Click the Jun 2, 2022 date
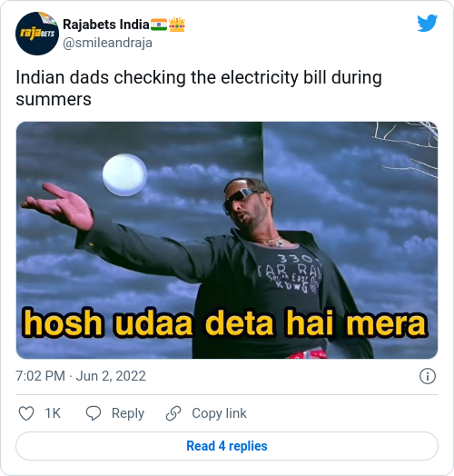The width and height of the screenshot is (454, 476). coord(111,376)
